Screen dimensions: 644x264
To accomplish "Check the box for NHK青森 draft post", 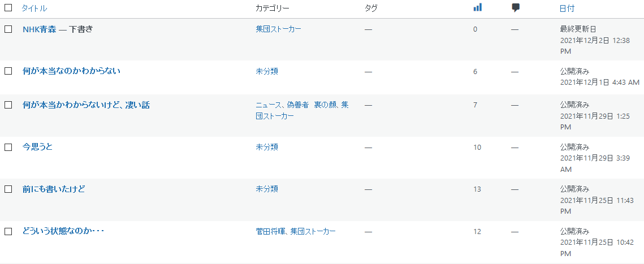I will click(8, 29).
